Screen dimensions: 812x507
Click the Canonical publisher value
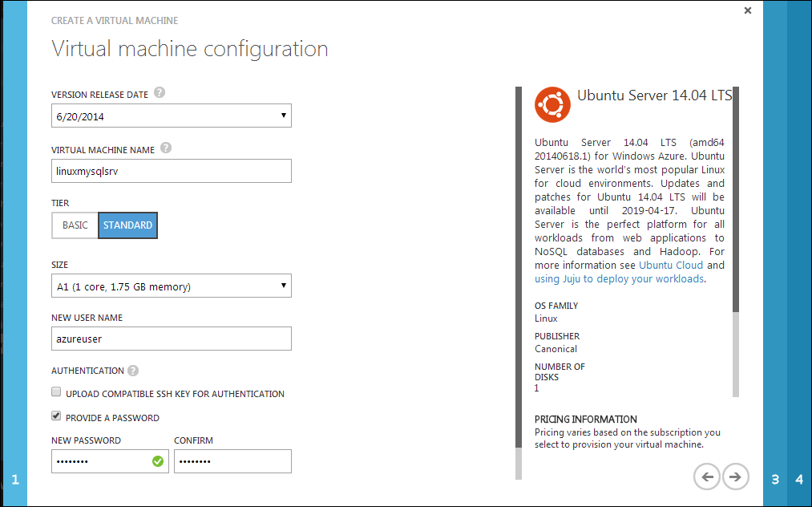coord(555,349)
